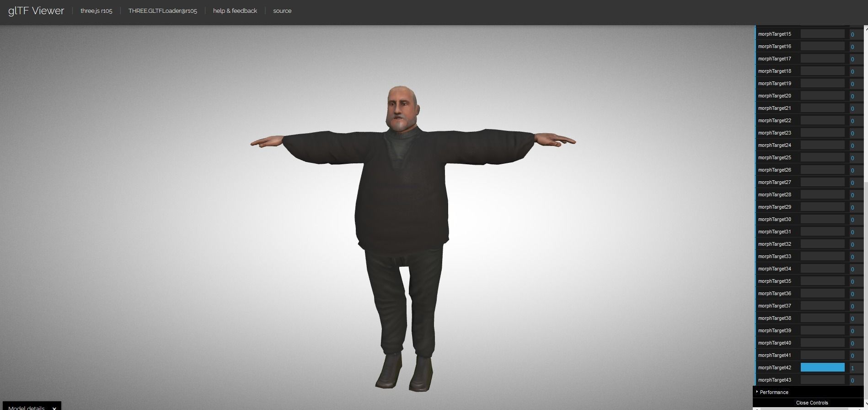Adjust the morphTarget43 slider
This screenshot has width=868, height=410.
point(822,380)
